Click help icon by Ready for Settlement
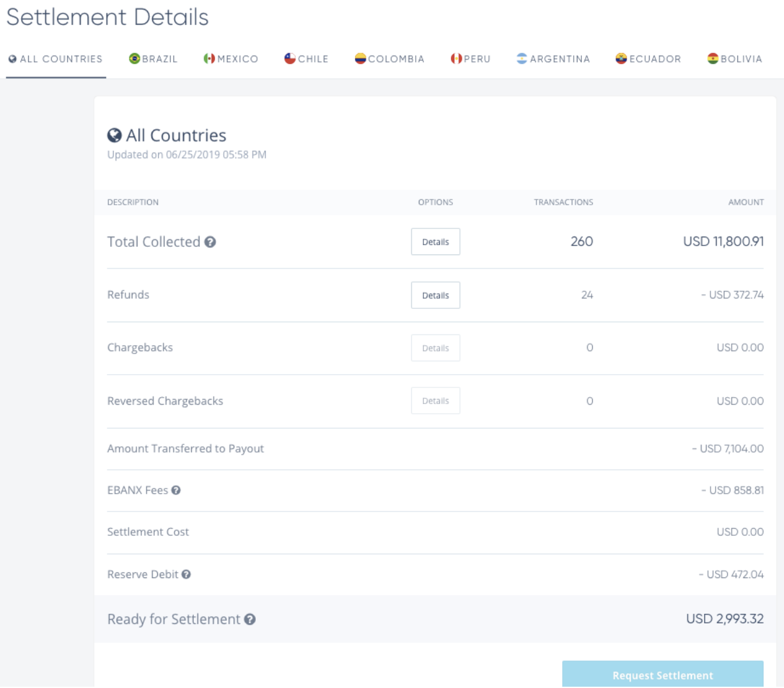This screenshot has width=784, height=688. click(x=250, y=620)
